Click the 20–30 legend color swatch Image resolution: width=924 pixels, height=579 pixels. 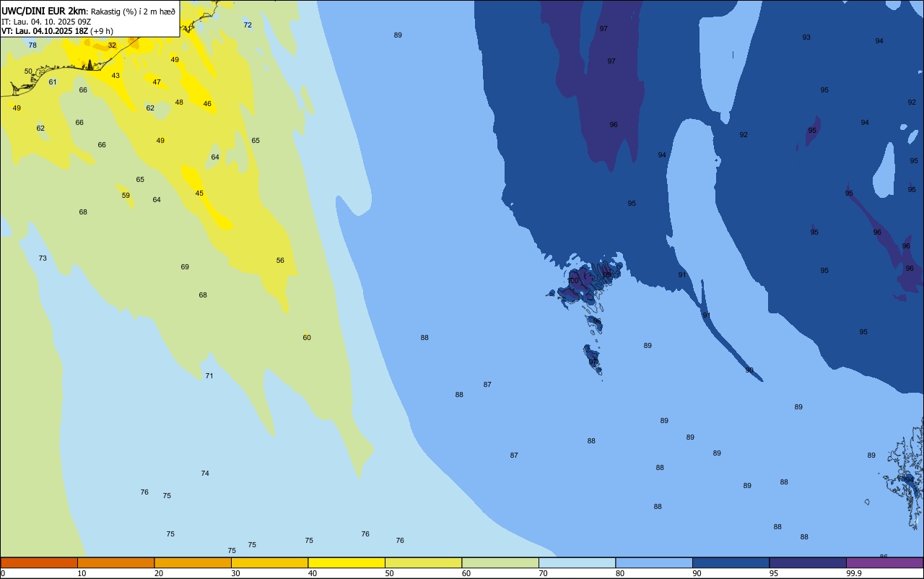click(193, 562)
